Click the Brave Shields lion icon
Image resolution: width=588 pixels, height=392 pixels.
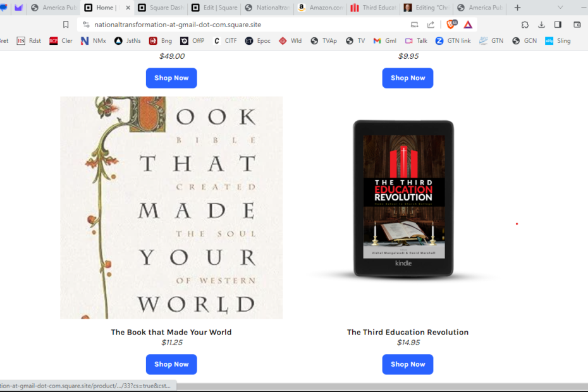click(x=451, y=25)
